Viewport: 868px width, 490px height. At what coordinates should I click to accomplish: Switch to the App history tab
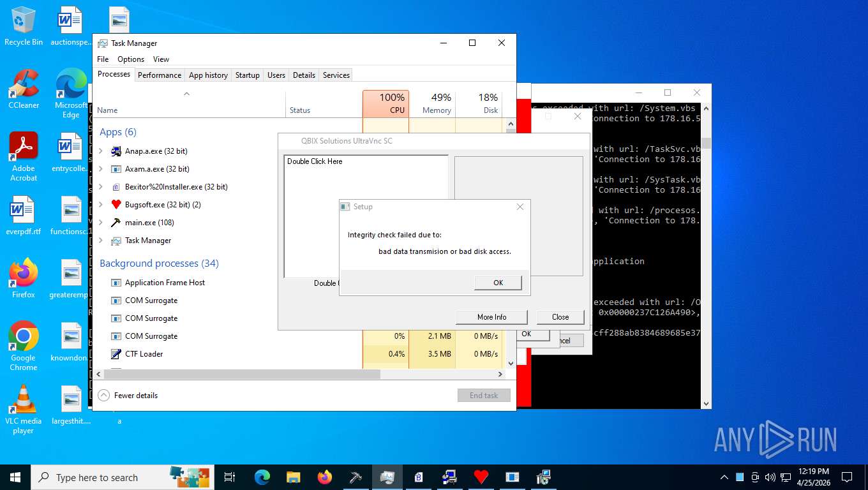pyautogui.click(x=208, y=75)
